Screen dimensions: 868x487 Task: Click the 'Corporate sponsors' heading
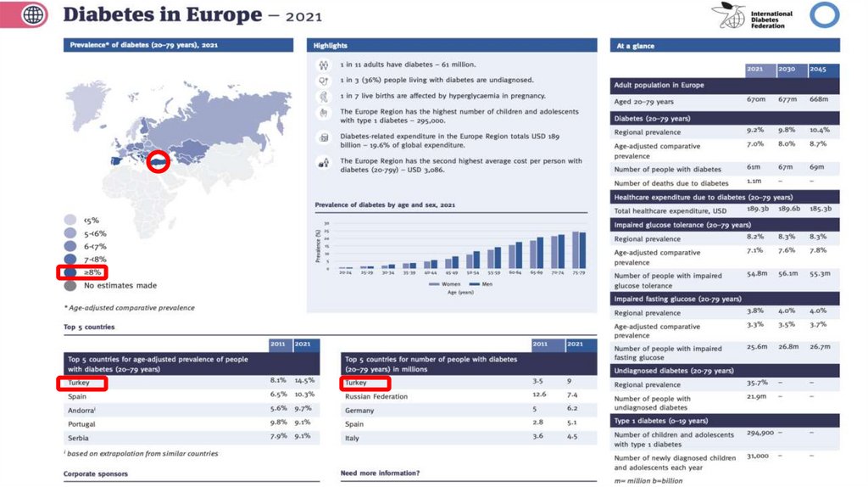pos(95,473)
